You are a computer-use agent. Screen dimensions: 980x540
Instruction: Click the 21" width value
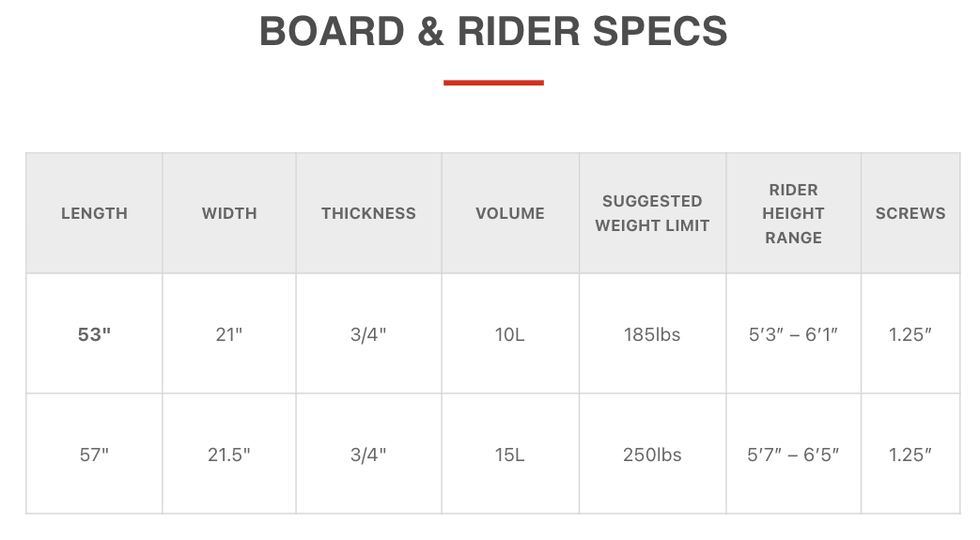[229, 333]
